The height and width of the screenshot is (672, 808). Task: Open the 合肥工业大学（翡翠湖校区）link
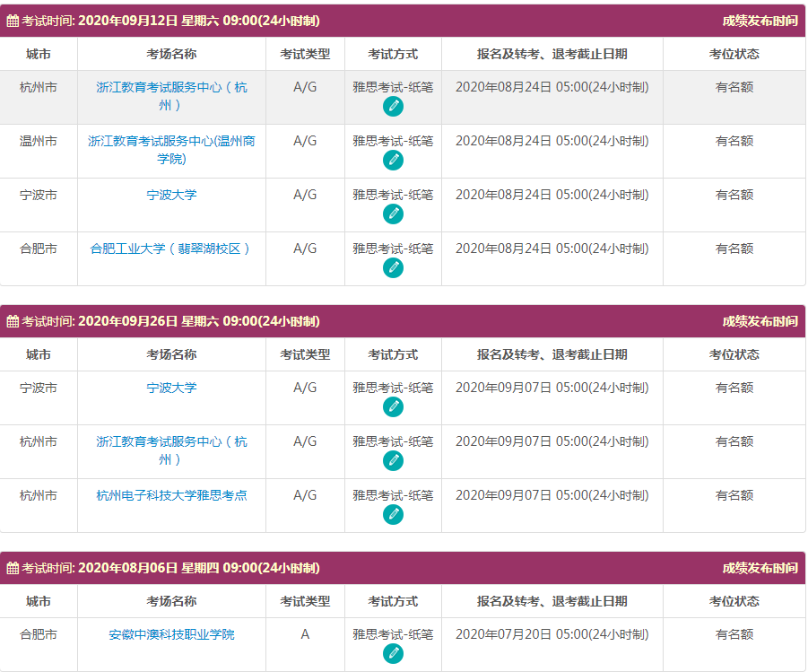click(170, 249)
